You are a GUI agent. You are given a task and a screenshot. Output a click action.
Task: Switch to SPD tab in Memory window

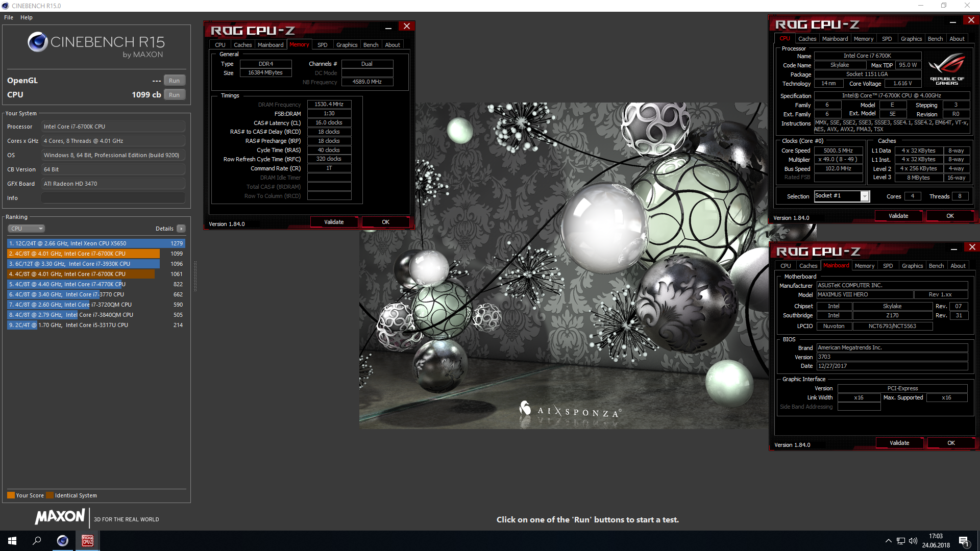(322, 45)
